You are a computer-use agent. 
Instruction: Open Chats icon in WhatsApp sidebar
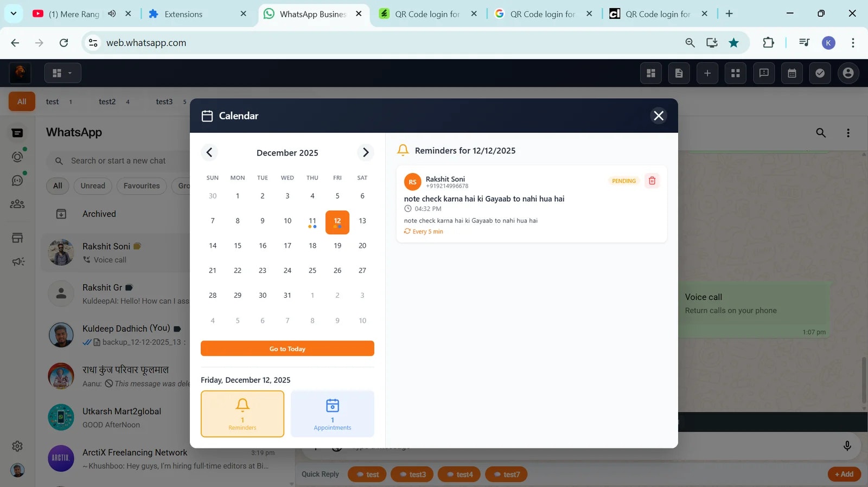coord(17,133)
